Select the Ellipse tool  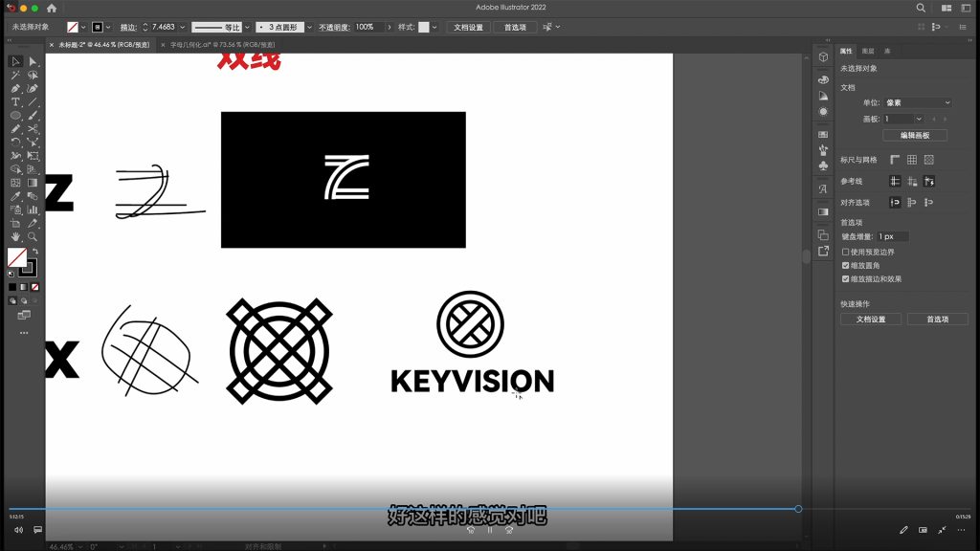pyautogui.click(x=15, y=115)
